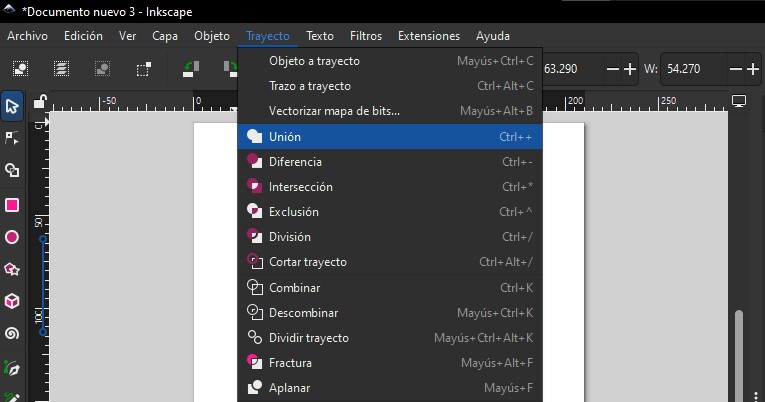Click the vertical canvas scrollbar
The image size is (765, 402).
pyautogui.click(x=739, y=350)
